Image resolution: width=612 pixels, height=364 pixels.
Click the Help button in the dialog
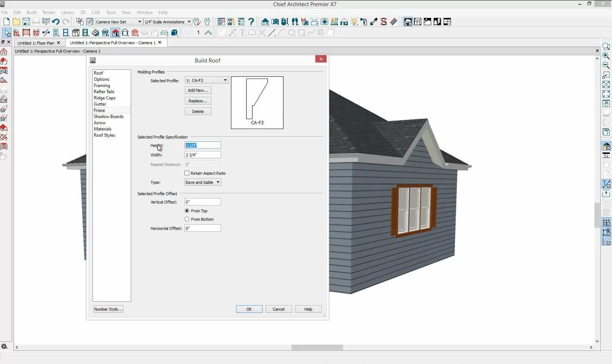click(308, 309)
